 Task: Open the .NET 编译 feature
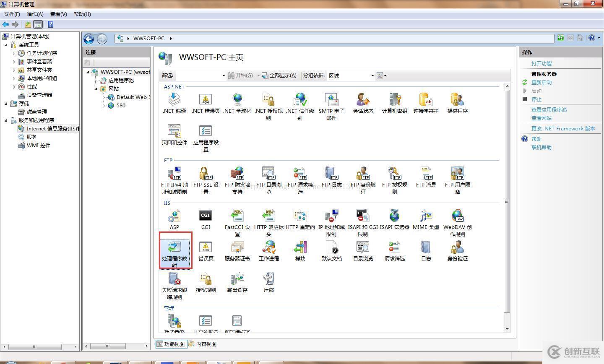point(174,103)
